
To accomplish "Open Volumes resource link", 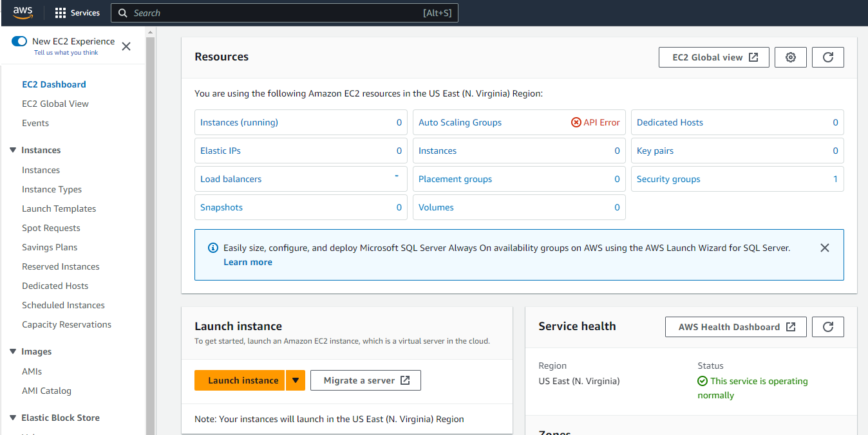I will pos(436,207).
